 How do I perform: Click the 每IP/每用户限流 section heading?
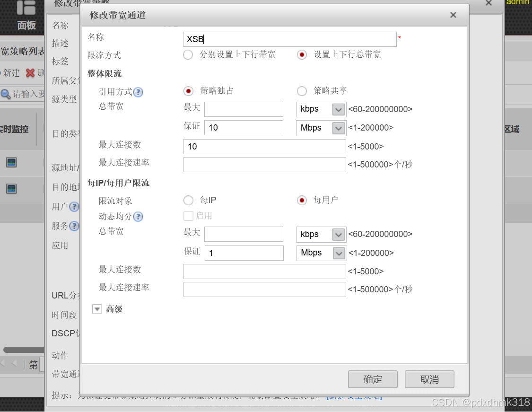tap(118, 183)
